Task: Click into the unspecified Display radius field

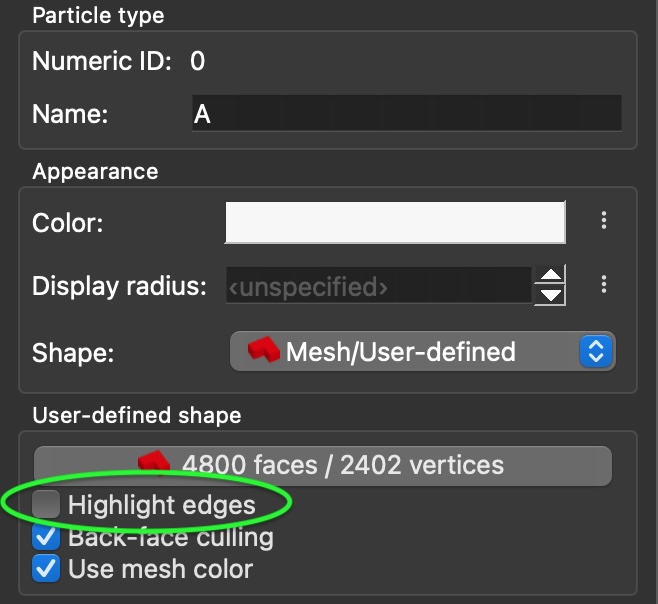Action: point(379,285)
